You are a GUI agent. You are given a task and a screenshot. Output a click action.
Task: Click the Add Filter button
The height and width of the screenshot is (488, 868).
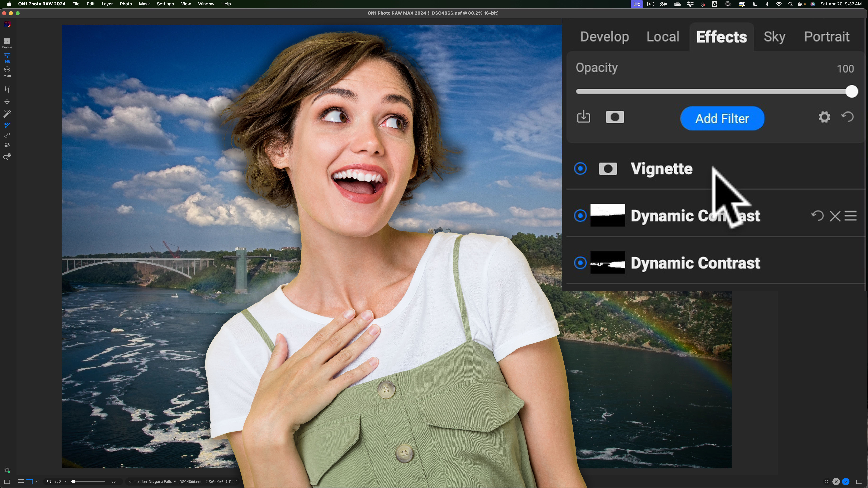722,118
